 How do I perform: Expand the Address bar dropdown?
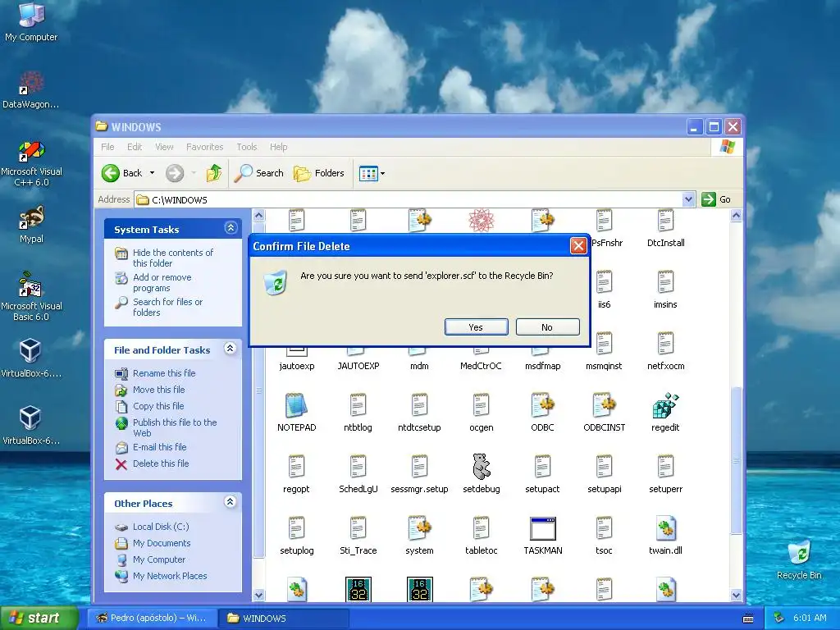tap(689, 199)
